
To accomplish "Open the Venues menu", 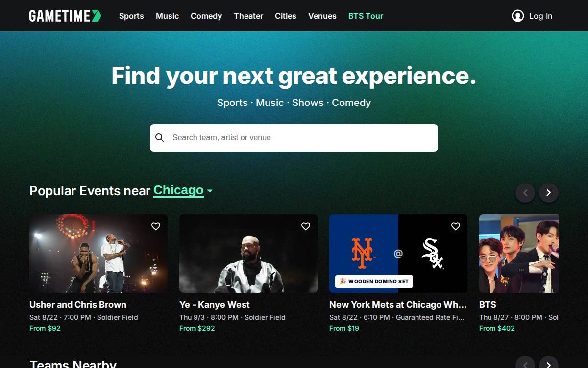I will click(x=322, y=16).
